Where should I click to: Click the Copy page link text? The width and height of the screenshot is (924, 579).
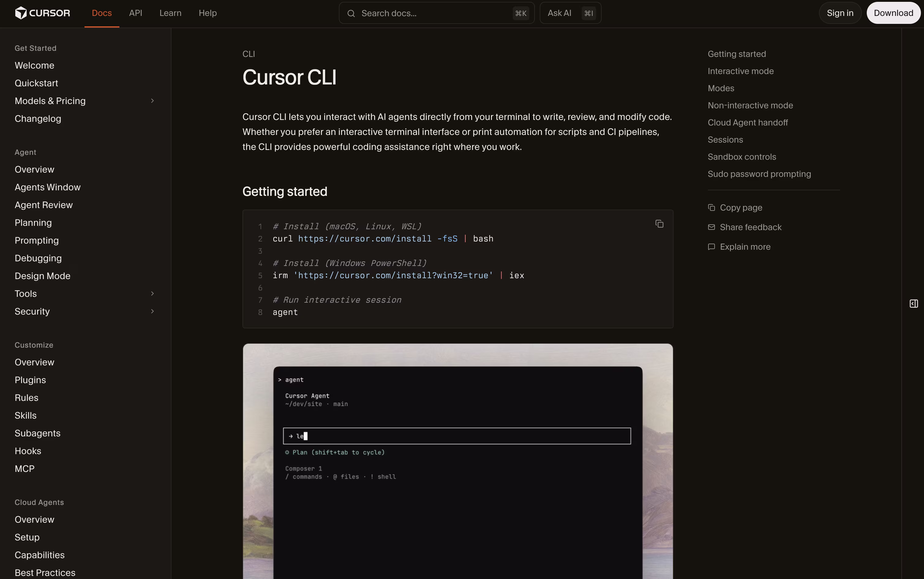point(741,208)
